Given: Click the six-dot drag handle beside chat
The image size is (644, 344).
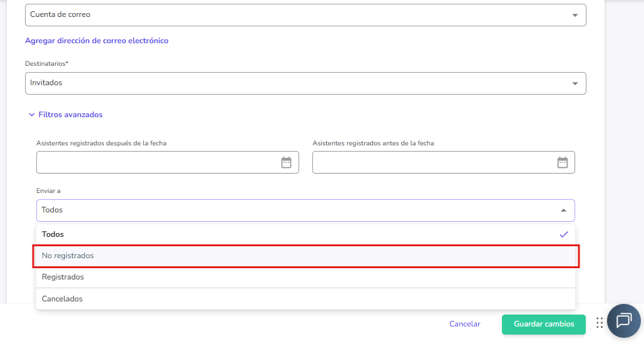Looking at the screenshot, I should coord(600,323).
